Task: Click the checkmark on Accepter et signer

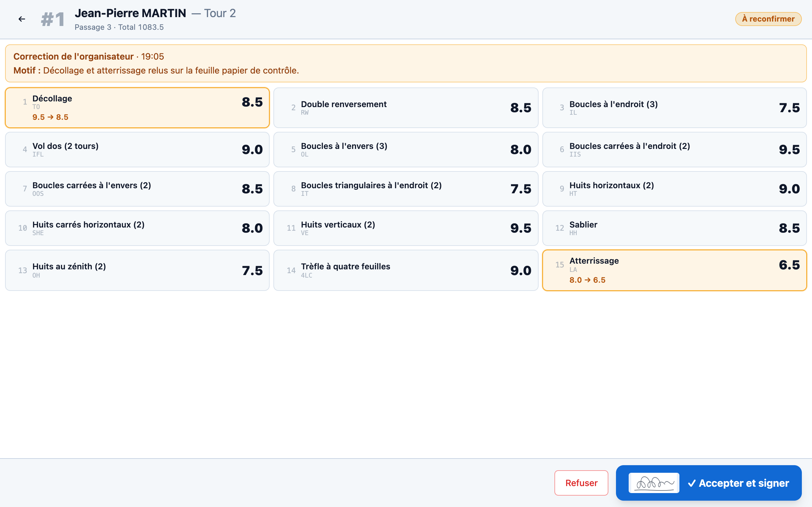Action: [691, 483]
